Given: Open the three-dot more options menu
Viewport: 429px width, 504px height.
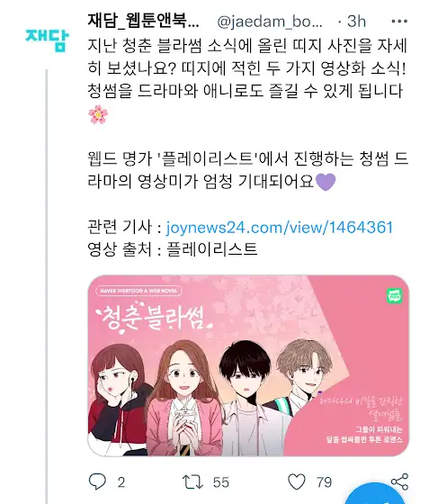Looking at the screenshot, I should 399,22.
